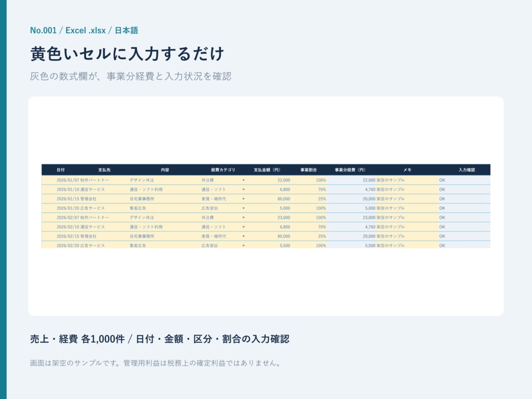
Task: Click the 事業分経費（円） column header
Action: pyautogui.click(x=350, y=170)
